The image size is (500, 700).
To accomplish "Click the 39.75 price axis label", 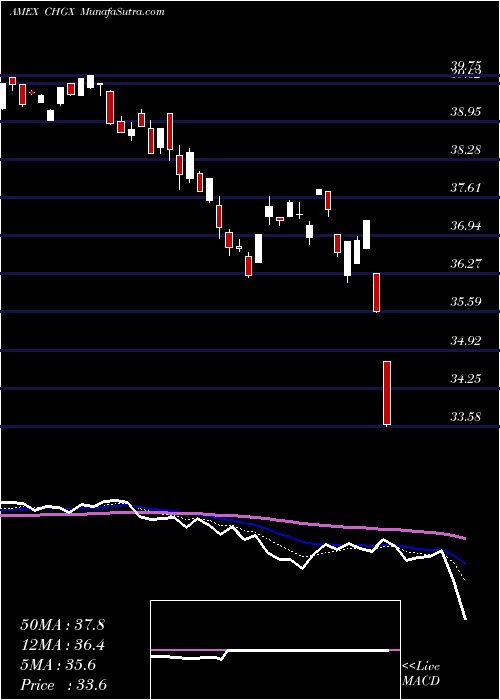I will [x=466, y=66].
